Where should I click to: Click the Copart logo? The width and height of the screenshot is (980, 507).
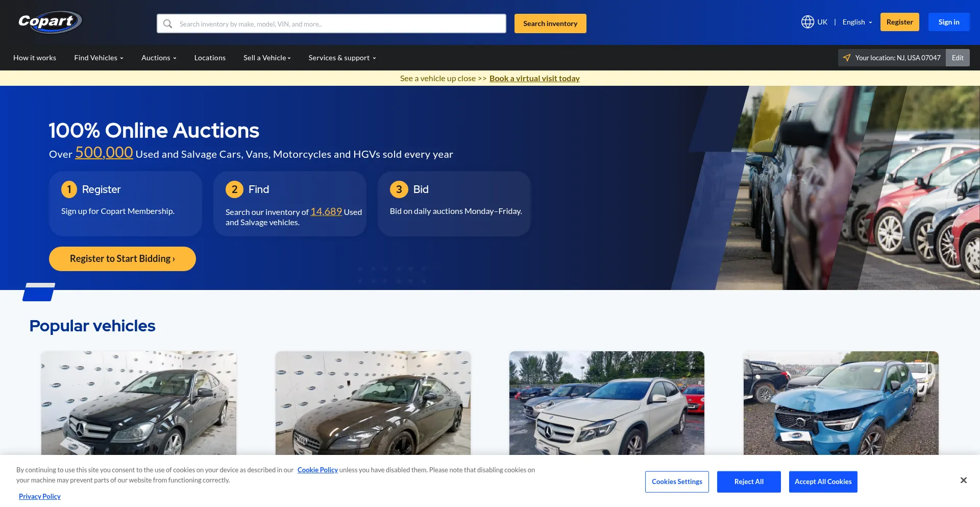[x=50, y=22]
